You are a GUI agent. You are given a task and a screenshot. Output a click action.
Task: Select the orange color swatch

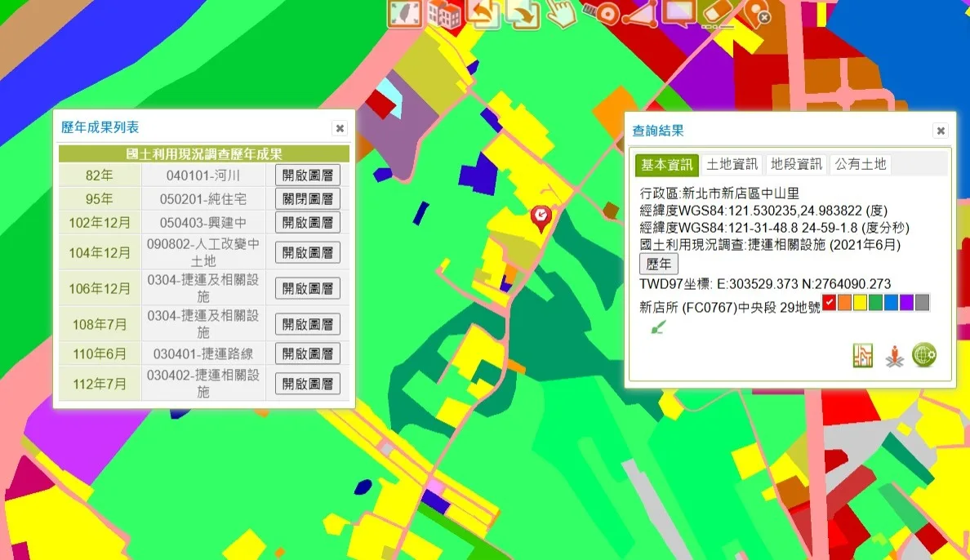click(844, 302)
